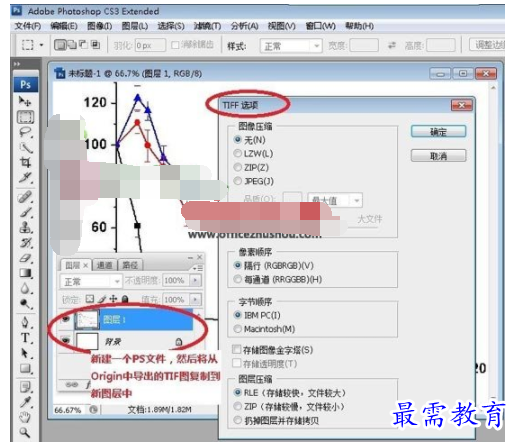Select discard layers and save copy
Viewport: 514px width, 446px height.
point(237,421)
